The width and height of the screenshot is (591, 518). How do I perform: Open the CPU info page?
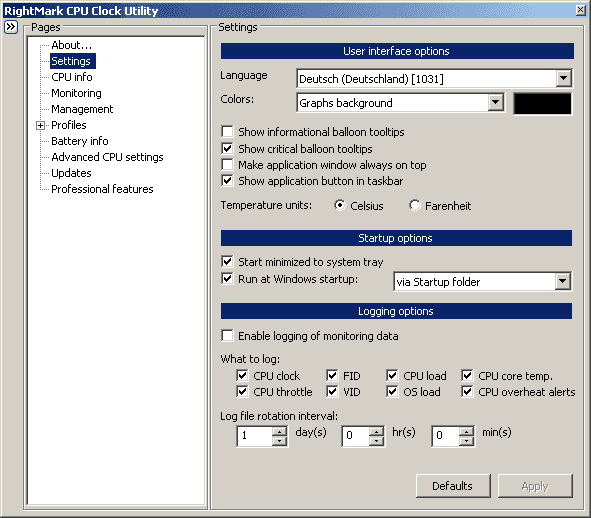[x=72, y=77]
